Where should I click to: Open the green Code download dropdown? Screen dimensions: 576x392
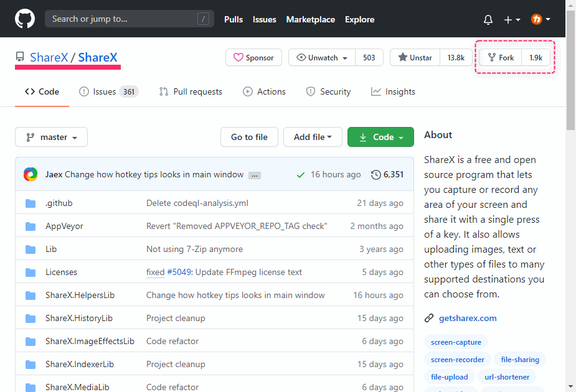click(x=380, y=137)
